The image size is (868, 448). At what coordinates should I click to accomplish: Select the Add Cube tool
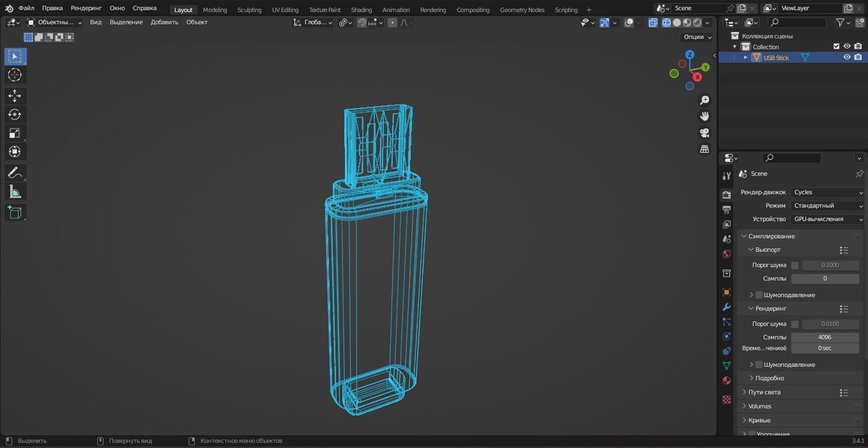(15, 212)
